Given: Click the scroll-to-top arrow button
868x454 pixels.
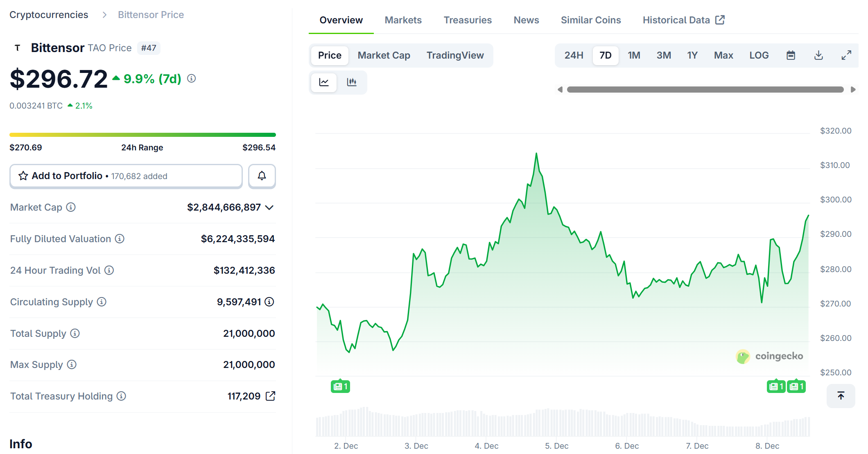Looking at the screenshot, I should click(841, 396).
